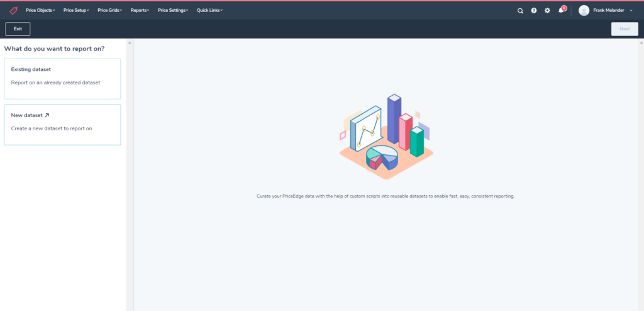Click the 'Curate your PriceEdge data' description text
Image resolution: width=644 pixels, height=311 pixels.
tap(386, 196)
